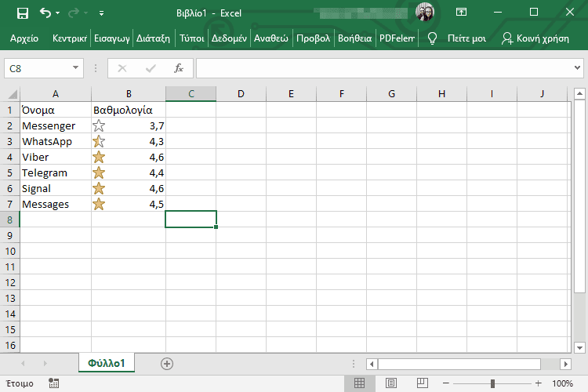The image size is (588, 392).
Task: Click the Select All corner triangle
Action: click(12, 94)
